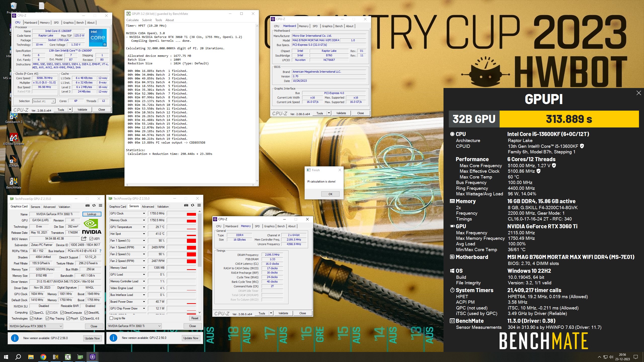Click Update Now in Sensors window notification
The image size is (644, 362).
coord(191,338)
